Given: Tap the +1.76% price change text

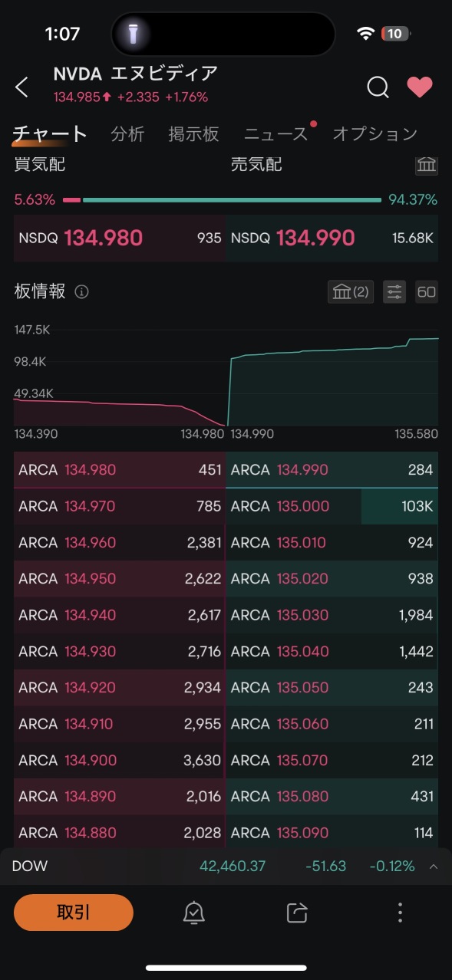Looking at the screenshot, I should pyautogui.click(x=186, y=97).
